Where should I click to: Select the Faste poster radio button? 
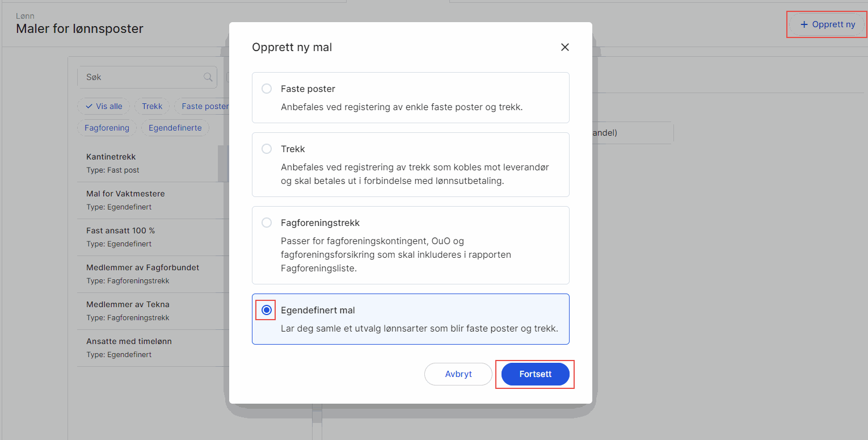pyautogui.click(x=267, y=89)
